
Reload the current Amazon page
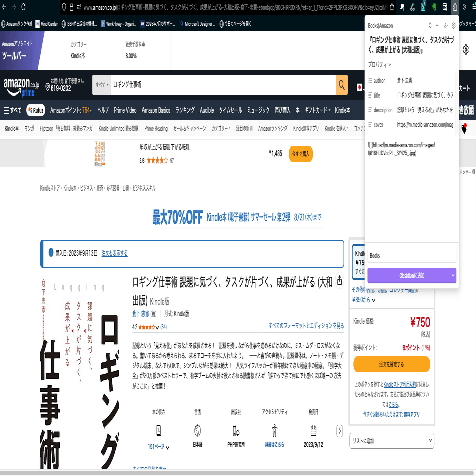click(x=23, y=7)
